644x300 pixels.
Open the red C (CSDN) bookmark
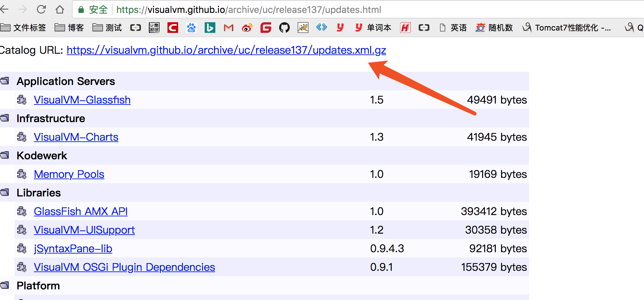[x=173, y=28]
